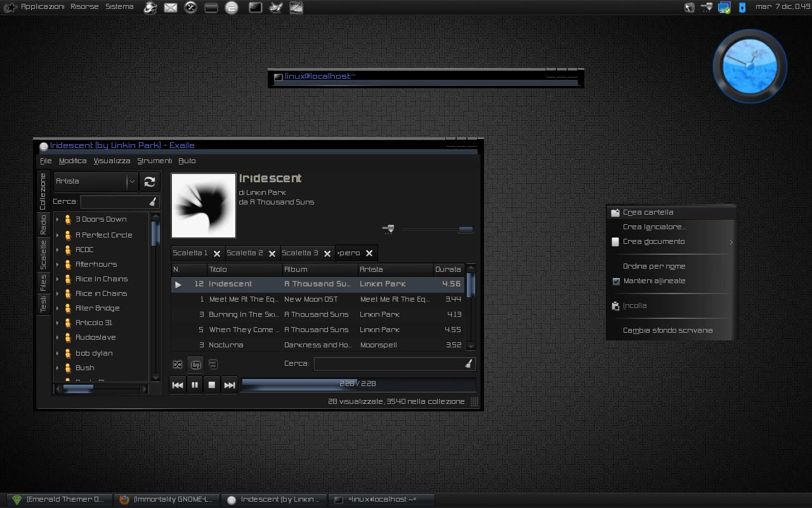The width and height of the screenshot is (812, 508).
Task: Select the Nocturna track row
Action: 318,345
